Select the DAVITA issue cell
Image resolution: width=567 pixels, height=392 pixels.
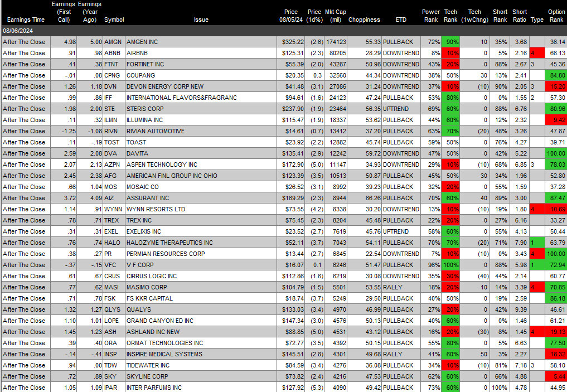[201, 153]
